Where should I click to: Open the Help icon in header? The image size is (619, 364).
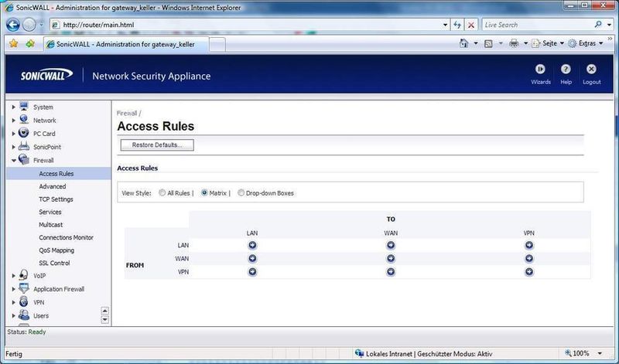click(x=566, y=70)
